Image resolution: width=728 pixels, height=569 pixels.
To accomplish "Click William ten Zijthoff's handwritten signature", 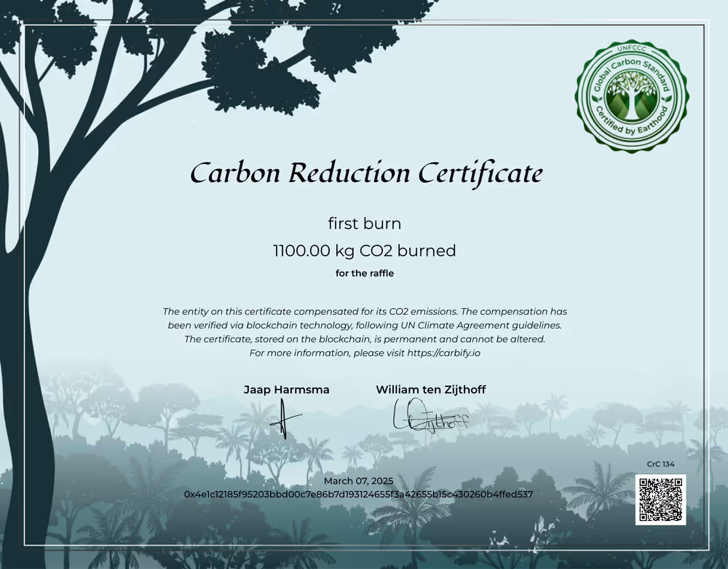I will point(430,417).
